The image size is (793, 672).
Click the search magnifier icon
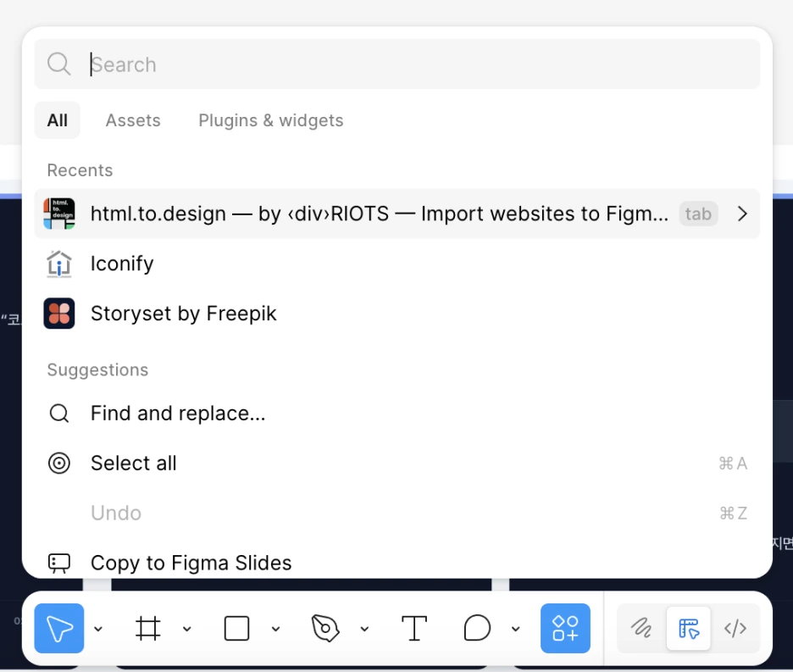coord(59,64)
